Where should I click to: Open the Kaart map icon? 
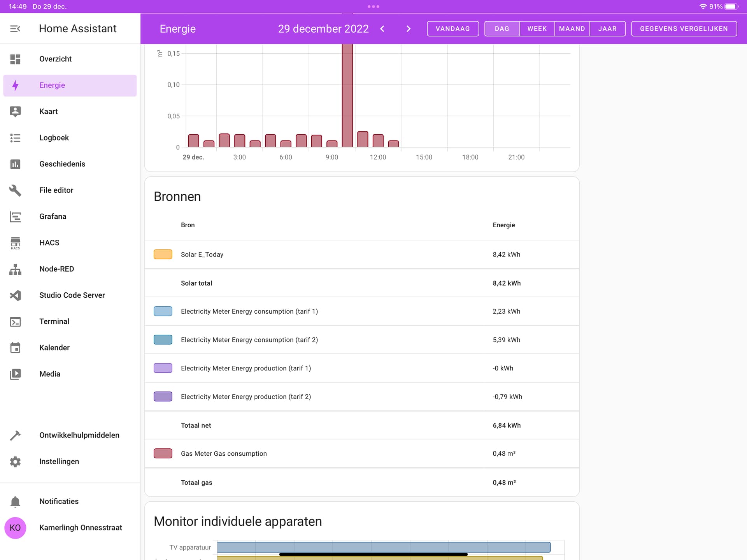pos(15,112)
